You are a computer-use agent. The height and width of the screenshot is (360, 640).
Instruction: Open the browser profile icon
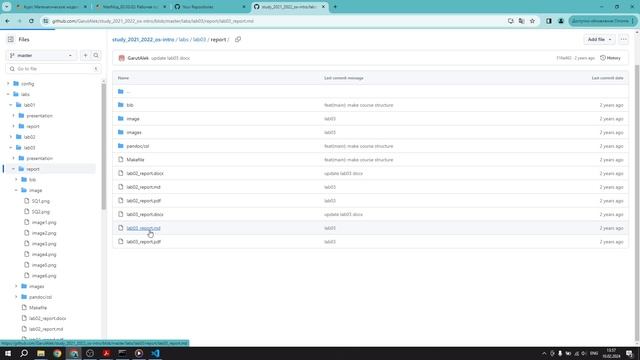point(561,21)
